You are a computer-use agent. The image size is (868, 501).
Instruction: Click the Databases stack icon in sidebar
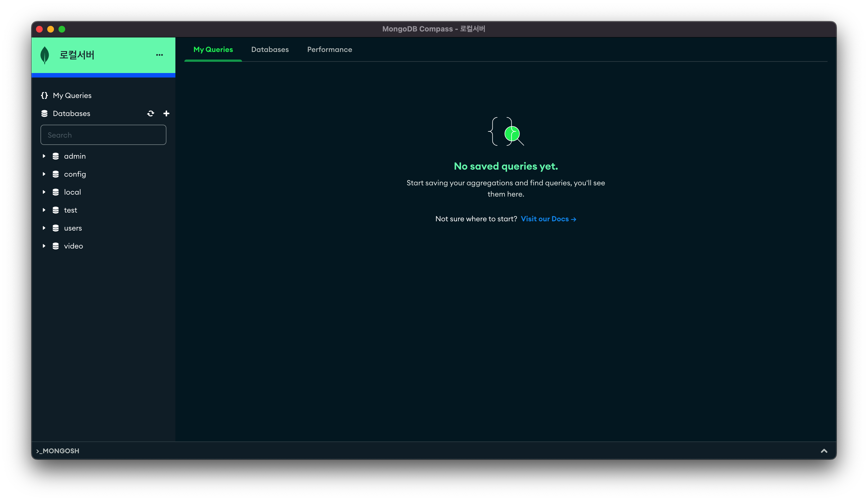44,113
